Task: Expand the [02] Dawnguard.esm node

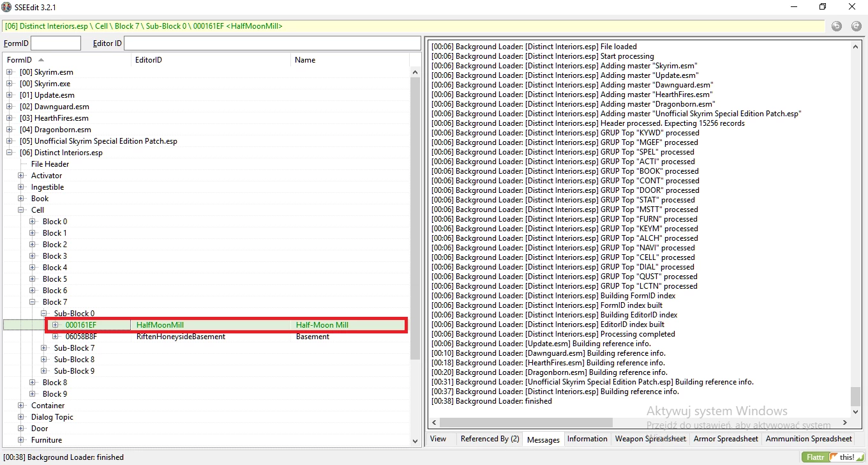Action: tap(10, 107)
